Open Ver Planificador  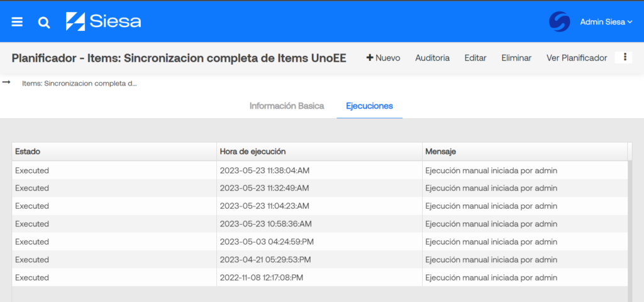[x=577, y=58]
